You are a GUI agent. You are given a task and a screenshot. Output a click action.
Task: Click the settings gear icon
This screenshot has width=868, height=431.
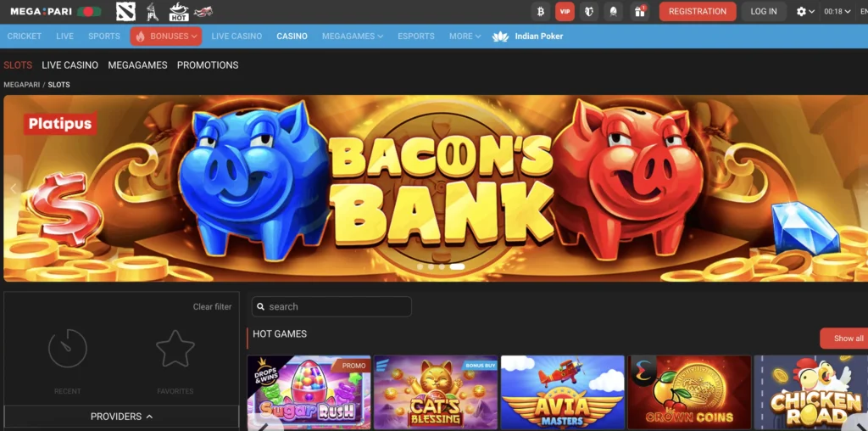pos(801,11)
